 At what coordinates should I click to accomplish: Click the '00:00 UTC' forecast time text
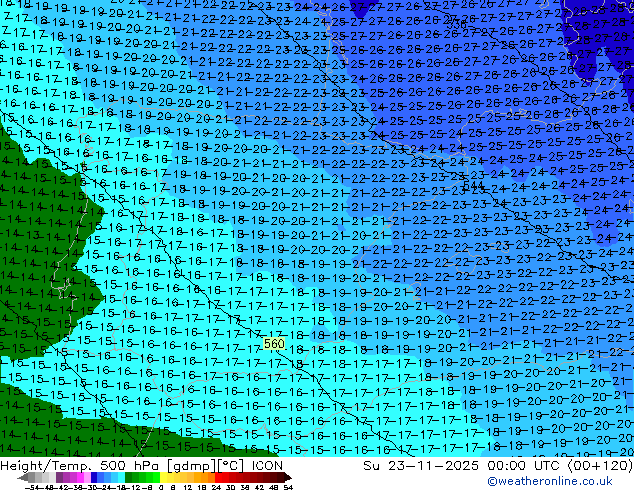coord(526,466)
